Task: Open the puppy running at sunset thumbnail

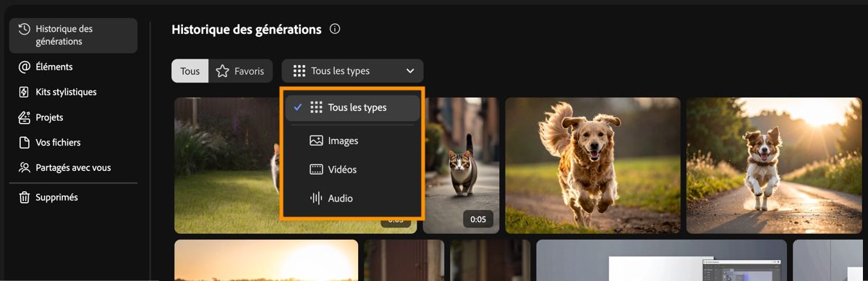Action: (x=774, y=165)
